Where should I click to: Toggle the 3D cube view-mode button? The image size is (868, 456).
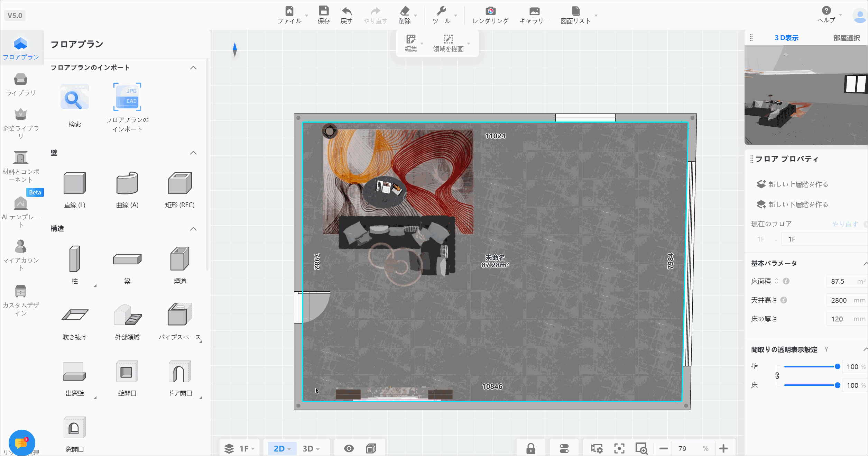371,449
